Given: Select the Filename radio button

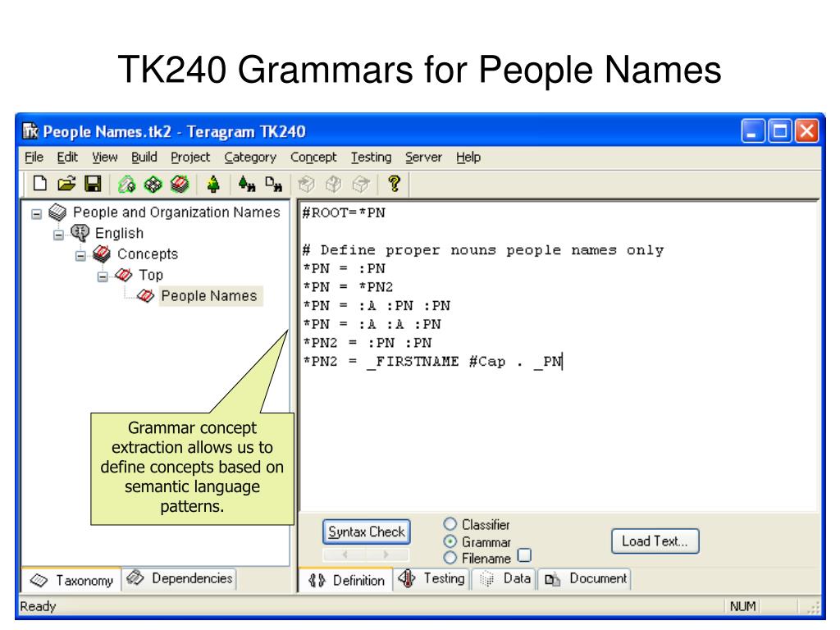Looking at the screenshot, I should [450, 558].
